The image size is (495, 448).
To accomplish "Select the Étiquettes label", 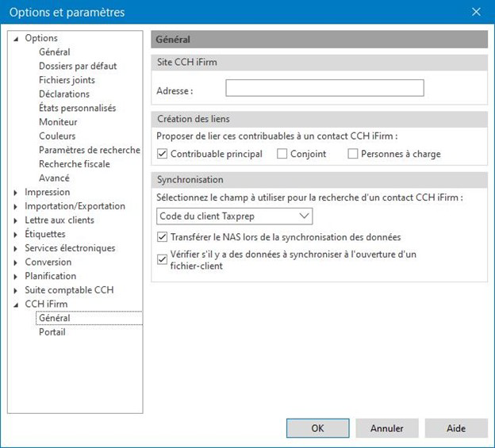I will pyautogui.click(x=45, y=234).
